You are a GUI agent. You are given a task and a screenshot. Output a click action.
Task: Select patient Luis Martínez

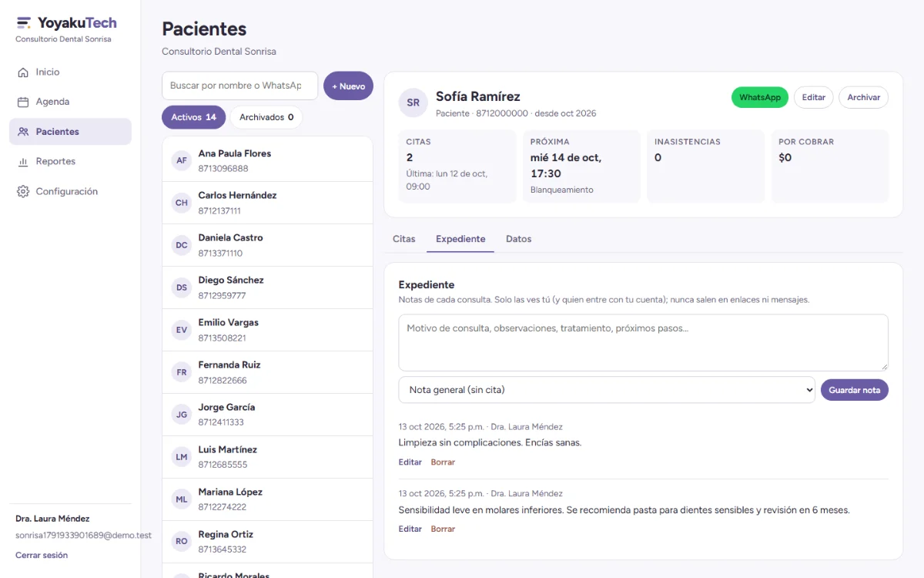pos(268,457)
